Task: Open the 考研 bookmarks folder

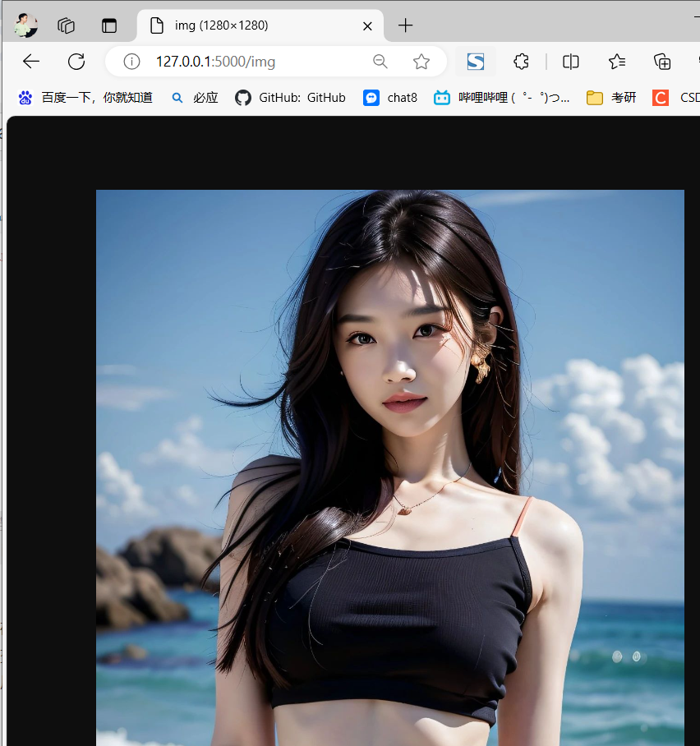Action: coord(611,98)
